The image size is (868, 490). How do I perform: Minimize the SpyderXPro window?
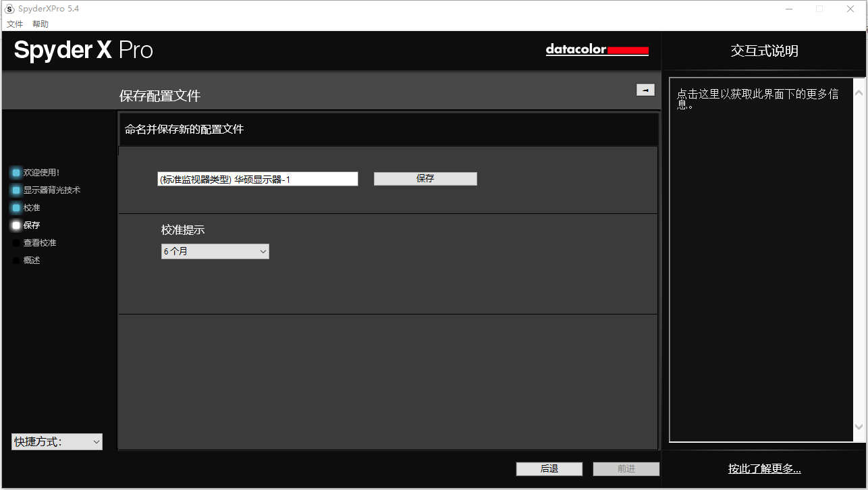[x=788, y=9]
